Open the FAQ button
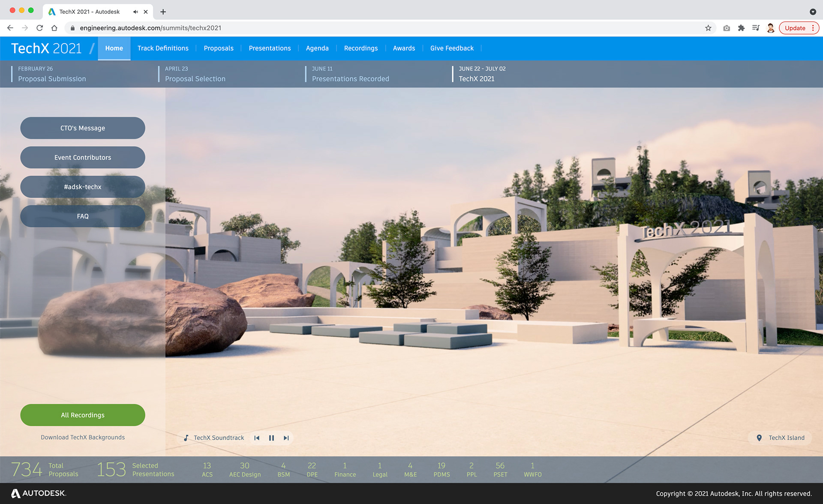 click(83, 216)
